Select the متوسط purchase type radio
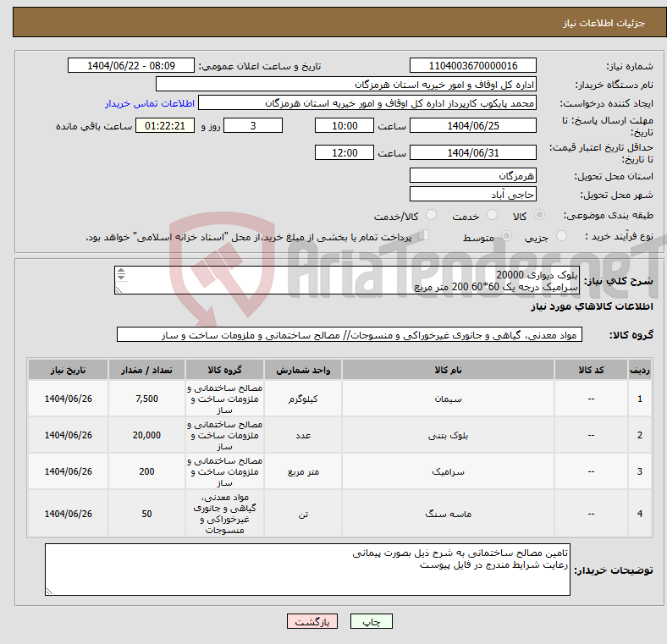Image resolution: width=667 pixels, height=644 pixels. click(506, 235)
